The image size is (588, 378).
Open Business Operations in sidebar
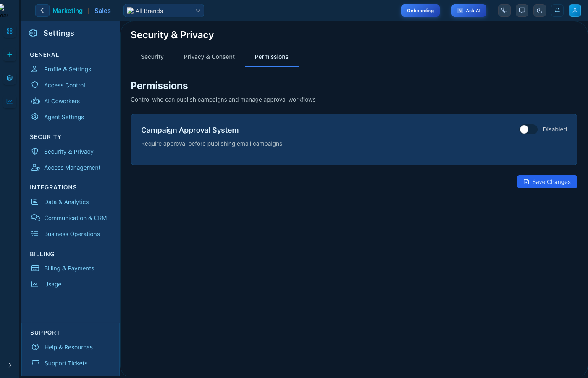72,234
